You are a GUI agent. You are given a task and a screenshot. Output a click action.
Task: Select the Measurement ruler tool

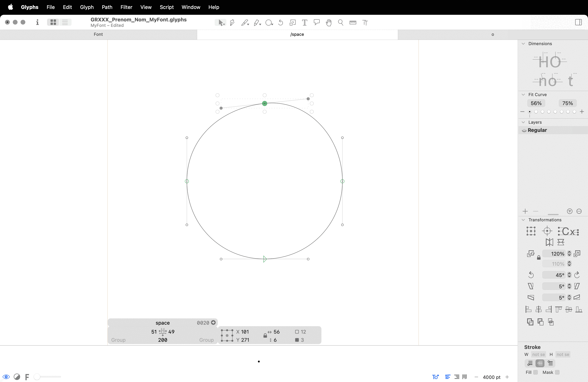[353, 23]
